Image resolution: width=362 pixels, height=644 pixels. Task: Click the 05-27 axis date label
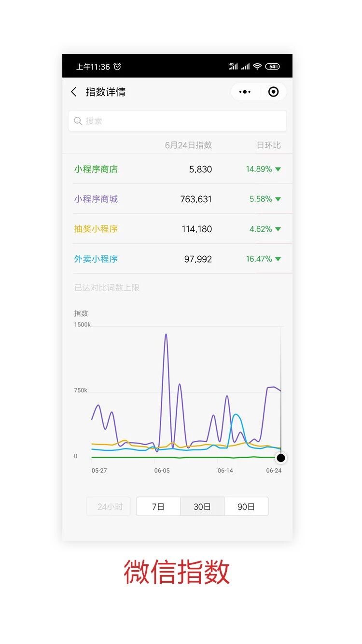point(99,470)
